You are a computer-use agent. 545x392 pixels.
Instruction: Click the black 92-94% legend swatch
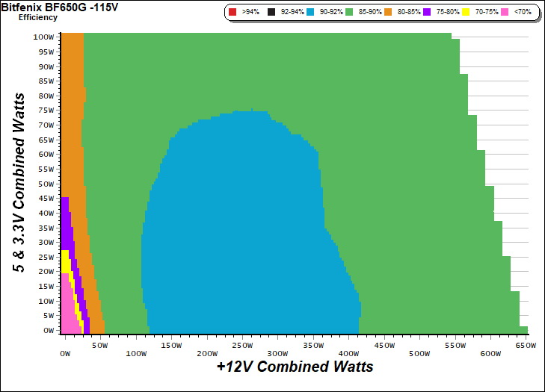[x=271, y=13]
